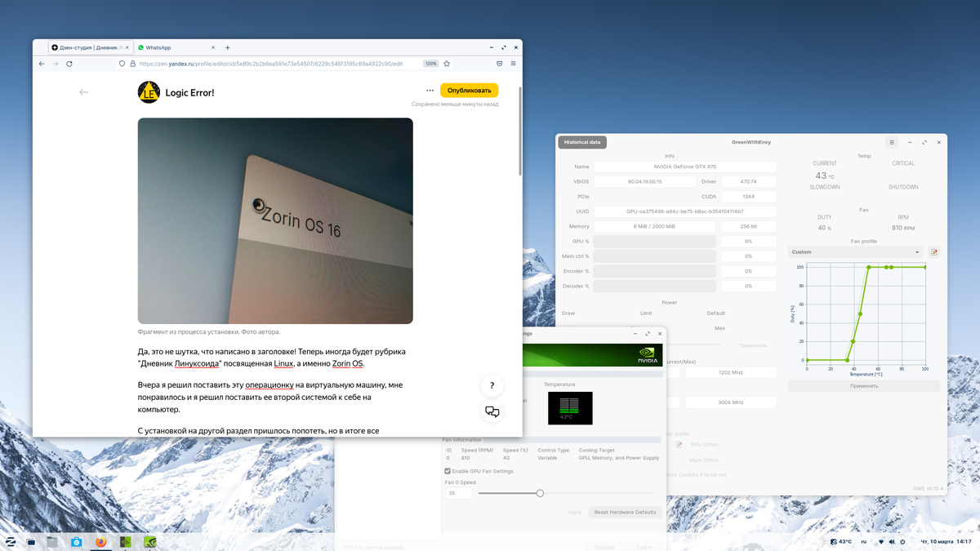
Task: Click the driver version 470.74 field
Action: click(x=748, y=181)
